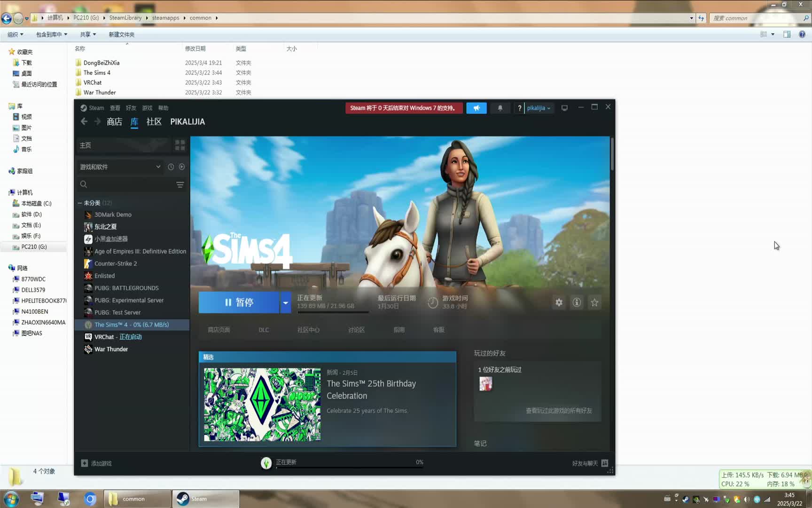Toggle ready-to-play filter in library
The width and height of the screenshot is (812, 508).
[182, 167]
